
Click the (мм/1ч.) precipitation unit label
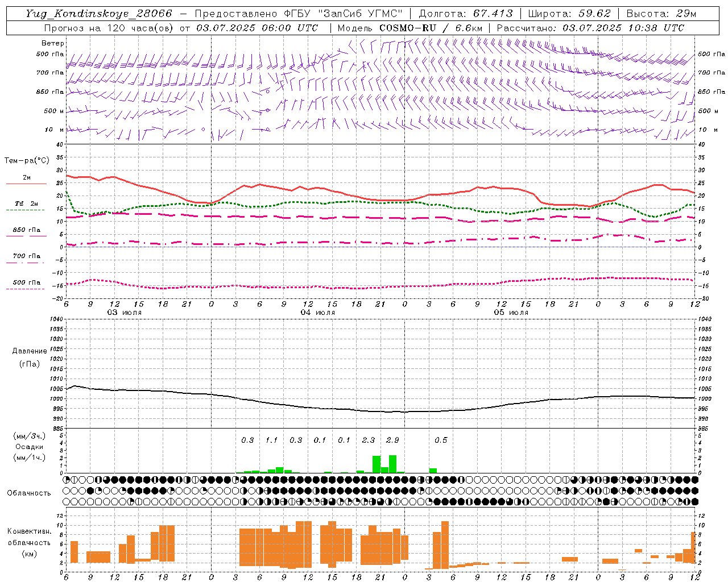point(30,458)
